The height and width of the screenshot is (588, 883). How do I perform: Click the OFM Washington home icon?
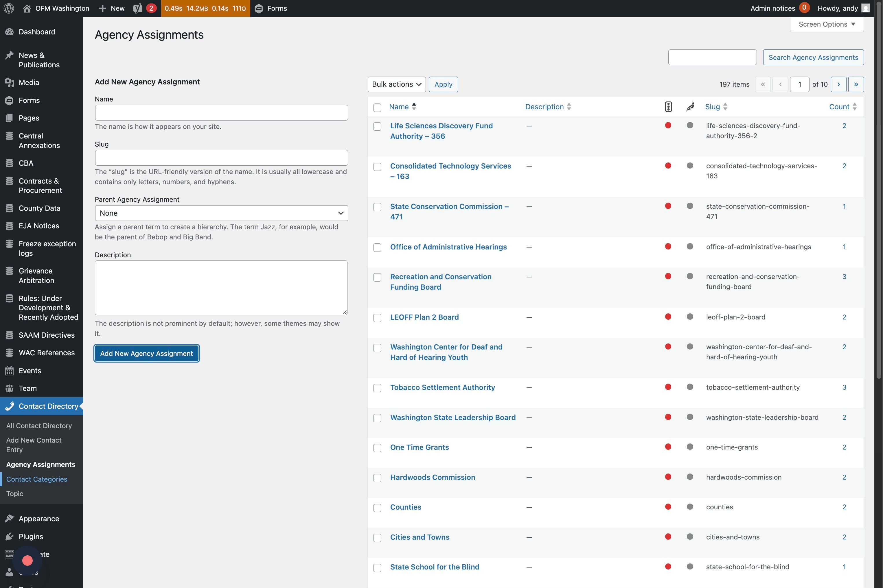[27, 8]
